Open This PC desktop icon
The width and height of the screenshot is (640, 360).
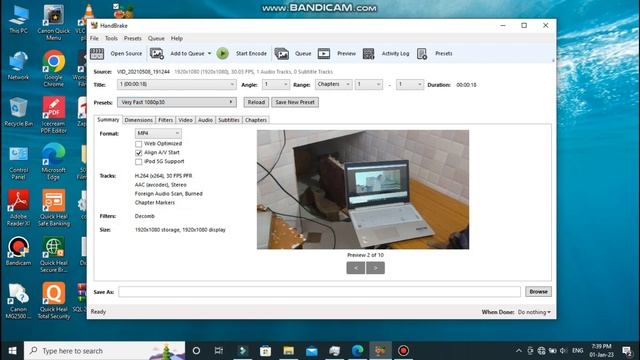tap(18, 19)
